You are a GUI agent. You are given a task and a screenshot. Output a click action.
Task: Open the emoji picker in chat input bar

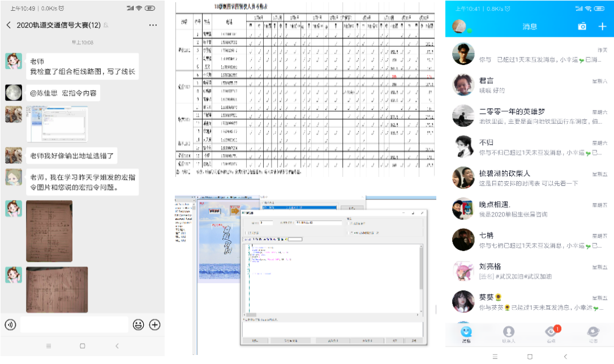(x=138, y=324)
